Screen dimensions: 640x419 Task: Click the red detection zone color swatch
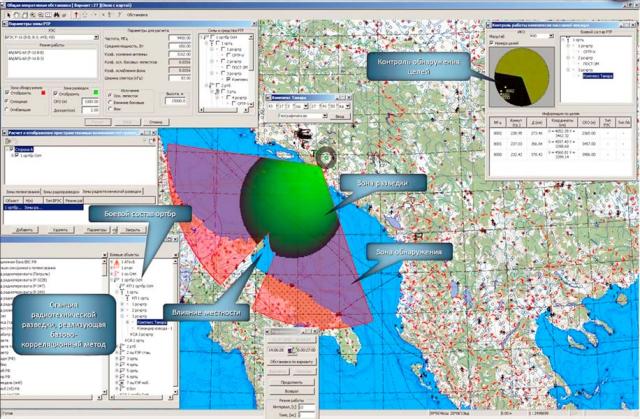click(x=43, y=93)
